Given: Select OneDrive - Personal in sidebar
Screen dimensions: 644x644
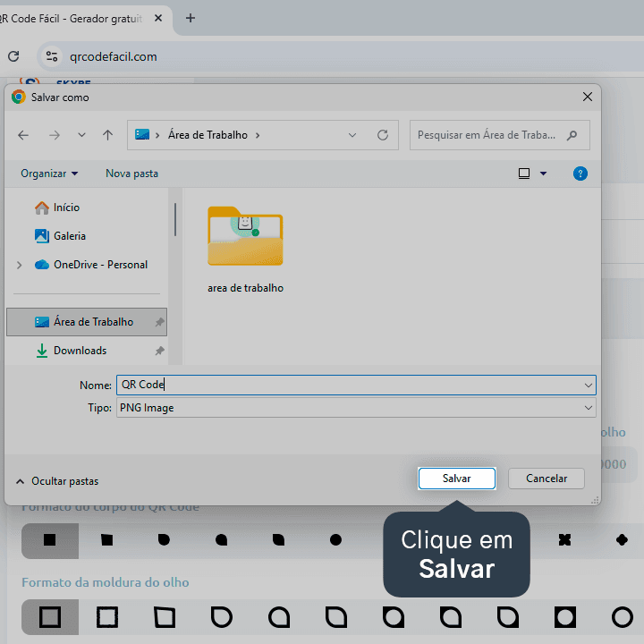Looking at the screenshot, I should click(91, 265).
